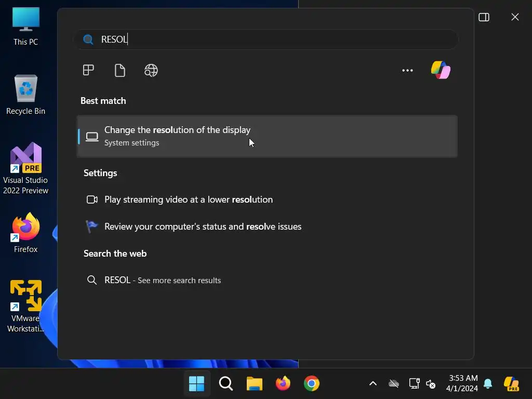
Task: Click the laptop icon beside best match
Action: point(92,137)
